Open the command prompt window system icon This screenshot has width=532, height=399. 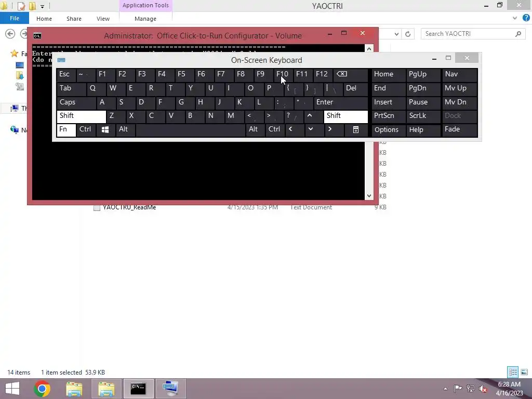pos(37,36)
